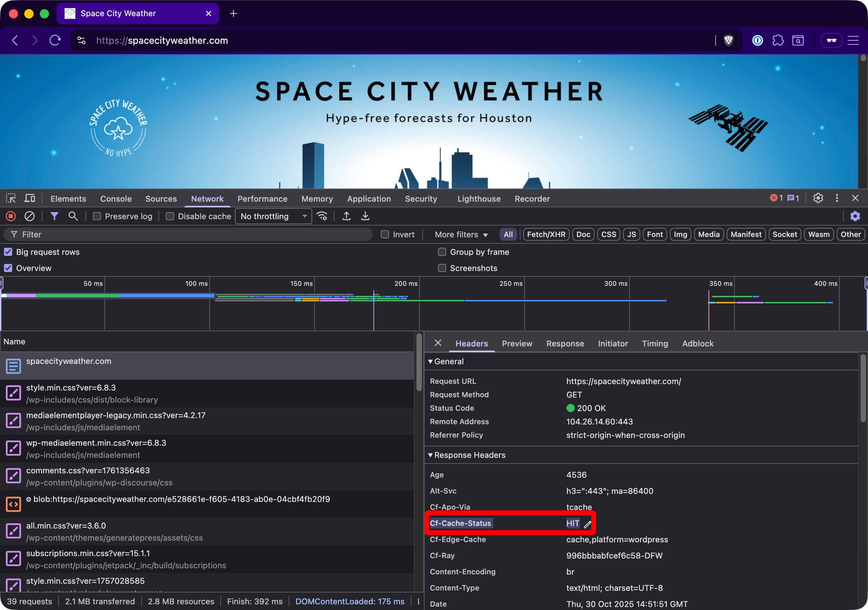Check the Disable cache checkbox

click(170, 216)
